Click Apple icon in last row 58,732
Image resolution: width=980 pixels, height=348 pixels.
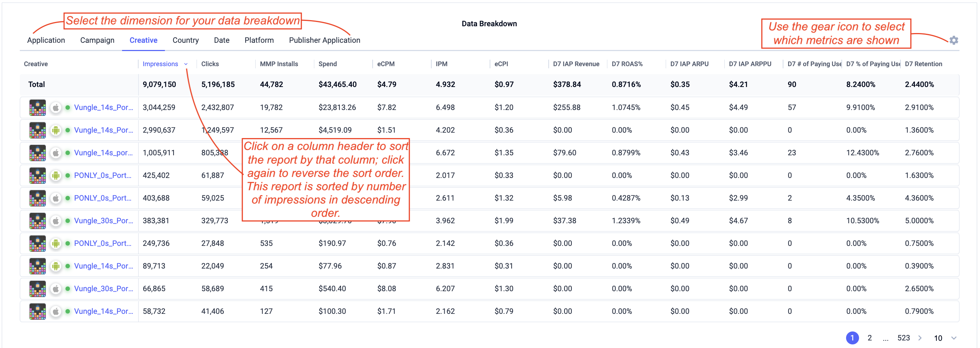pos(56,312)
